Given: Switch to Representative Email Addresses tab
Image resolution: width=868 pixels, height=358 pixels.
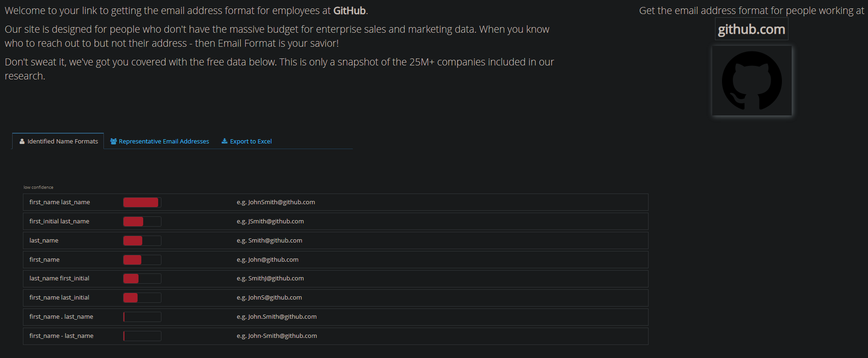Looking at the screenshot, I should point(164,141).
